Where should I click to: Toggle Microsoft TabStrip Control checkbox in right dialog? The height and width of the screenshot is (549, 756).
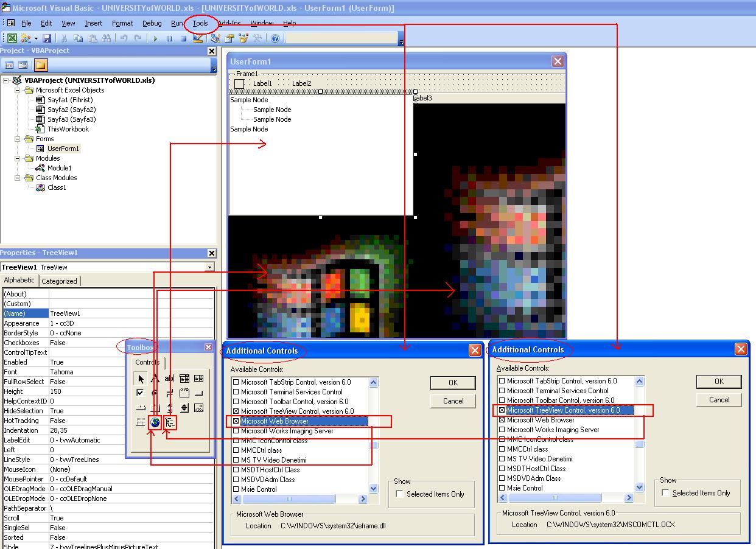click(x=502, y=381)
